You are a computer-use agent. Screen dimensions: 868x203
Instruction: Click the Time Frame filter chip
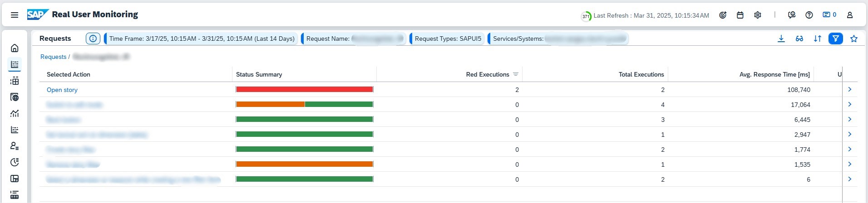tap(201, 39)
